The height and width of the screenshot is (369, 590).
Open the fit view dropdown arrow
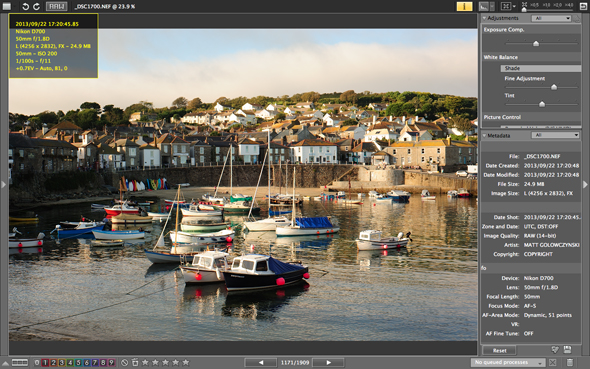pyautogui.click(x=514, y=6)
